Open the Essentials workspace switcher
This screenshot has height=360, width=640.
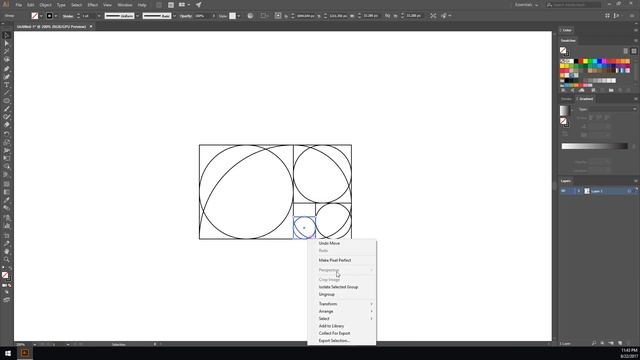tap(526, 5)
